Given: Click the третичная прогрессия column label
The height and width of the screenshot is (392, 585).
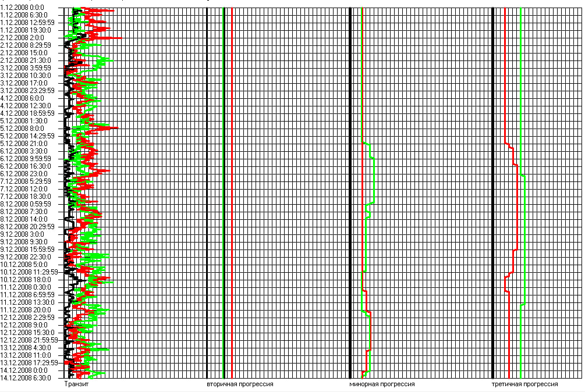Looking at the screenshot, I should [x=524, y=384].
